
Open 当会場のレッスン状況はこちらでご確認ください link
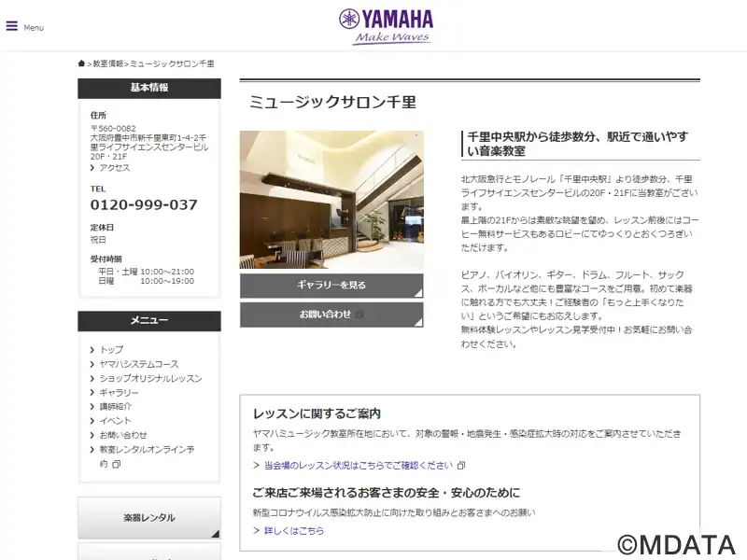click(359, 465)
